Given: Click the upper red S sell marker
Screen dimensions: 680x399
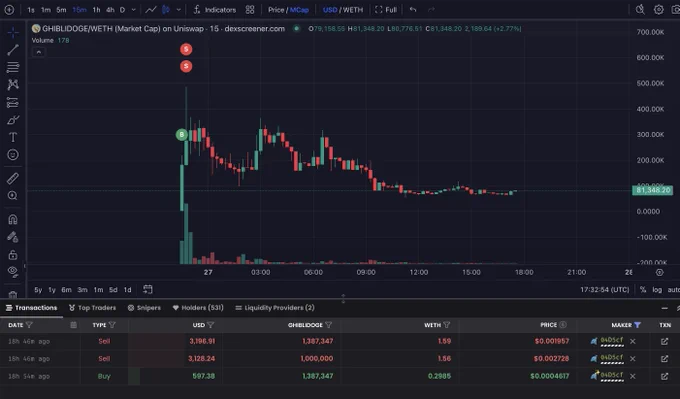Looking at the screenshot, I should (x=186, y=49).
